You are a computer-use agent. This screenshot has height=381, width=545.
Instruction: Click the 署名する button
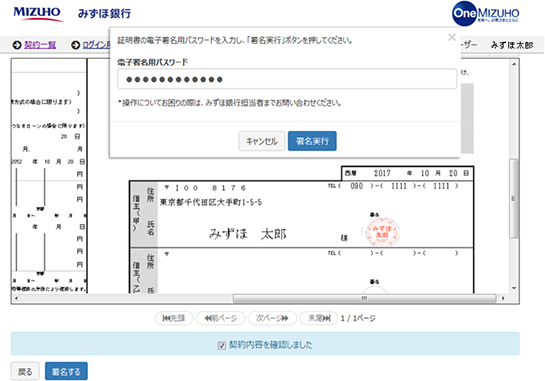tap(66, 371)
